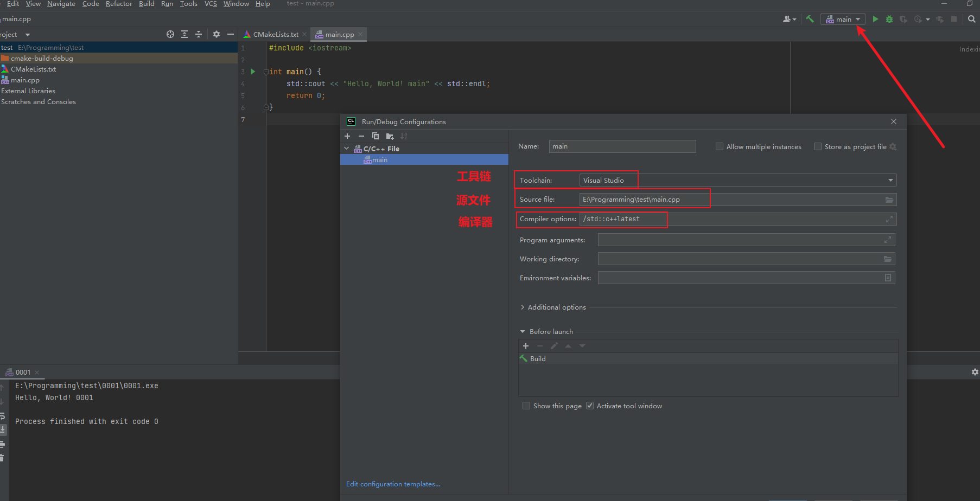Click the green Run button in main toolbar
The height and width of the screenshot is (501, 980).
875,19
